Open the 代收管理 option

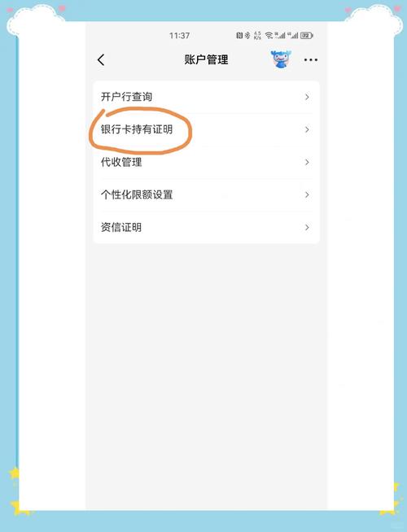pos(207,162)
